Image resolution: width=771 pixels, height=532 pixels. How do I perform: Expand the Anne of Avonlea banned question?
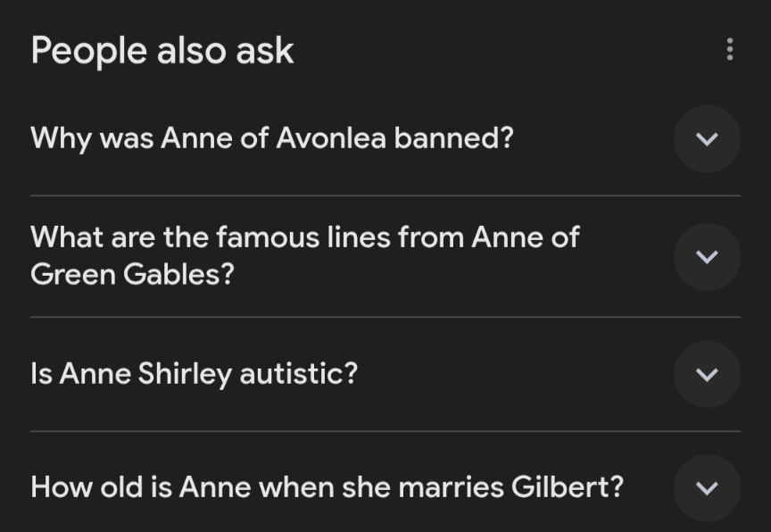pos(707,139)
